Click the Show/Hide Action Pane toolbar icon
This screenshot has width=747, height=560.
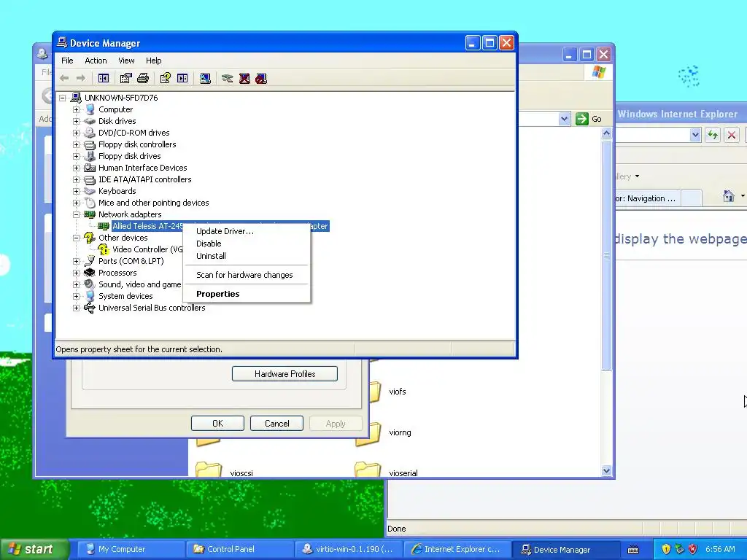click(x=182, y=78)
